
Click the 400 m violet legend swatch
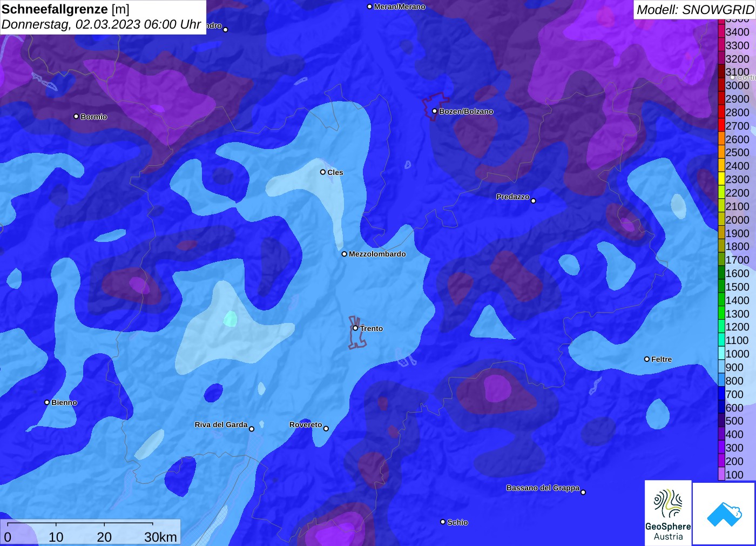click(x=721, y=434)
